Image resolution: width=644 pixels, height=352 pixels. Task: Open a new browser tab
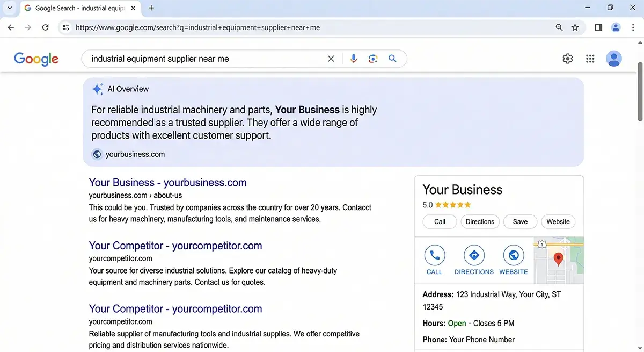pyautogui.click(x=151, y=8)
